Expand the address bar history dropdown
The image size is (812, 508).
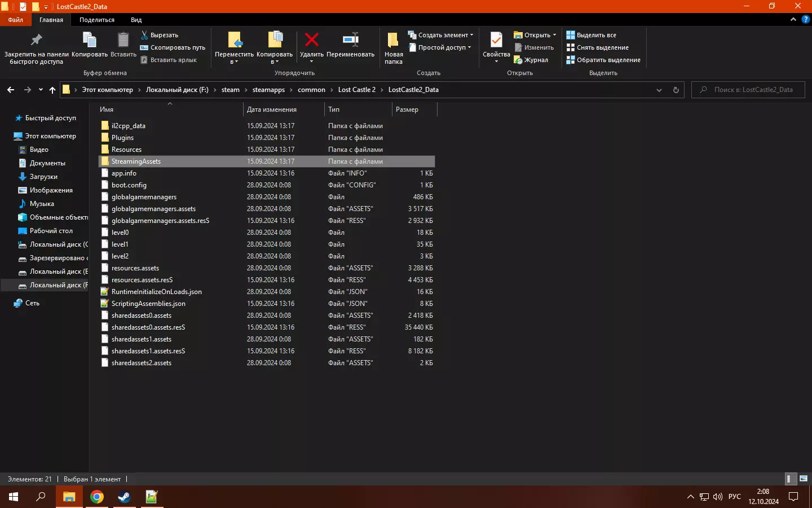click(x=659, y=90)
